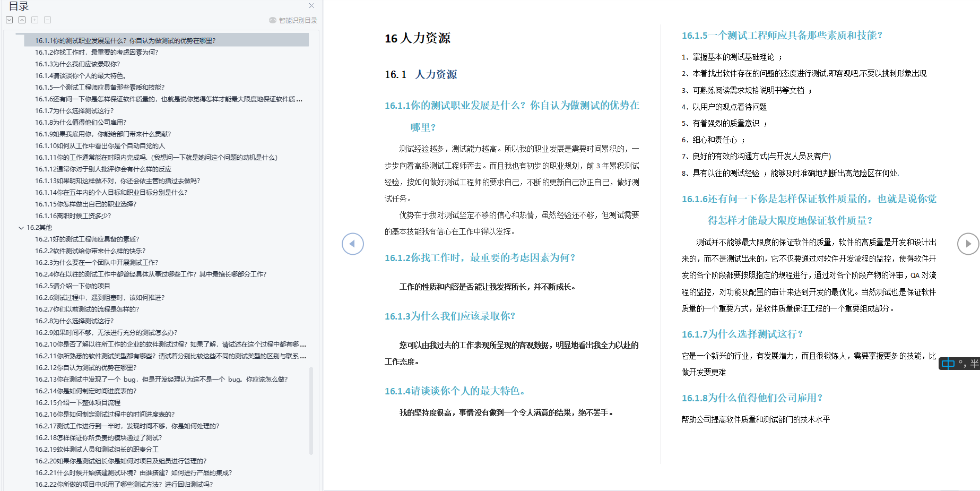
Task: Click the page heading 16.1.3为什么我们应该录取你
Action: (x=450, y=316)
